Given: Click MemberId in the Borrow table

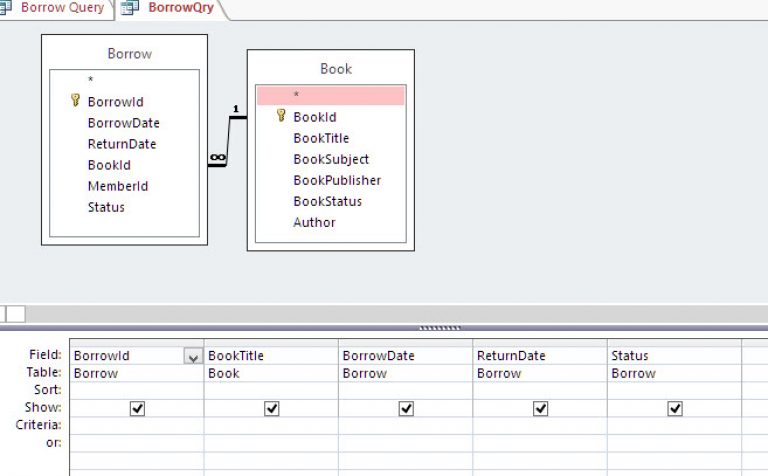Looking at the screenshot, I should coord(117,186).
